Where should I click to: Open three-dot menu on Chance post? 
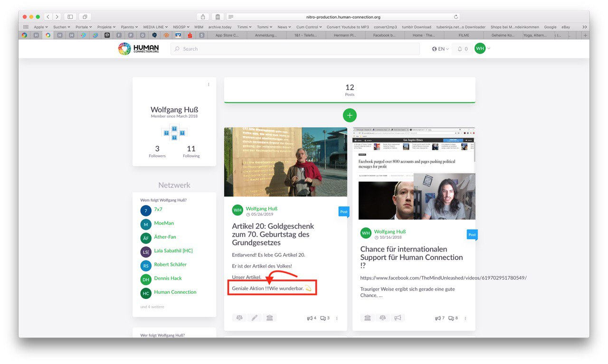(x=465, y=318)
